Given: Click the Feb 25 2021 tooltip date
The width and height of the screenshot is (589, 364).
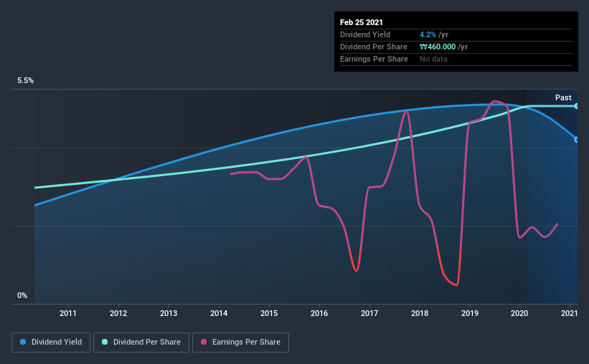Looking at the screenshot, I should (362, 22).
